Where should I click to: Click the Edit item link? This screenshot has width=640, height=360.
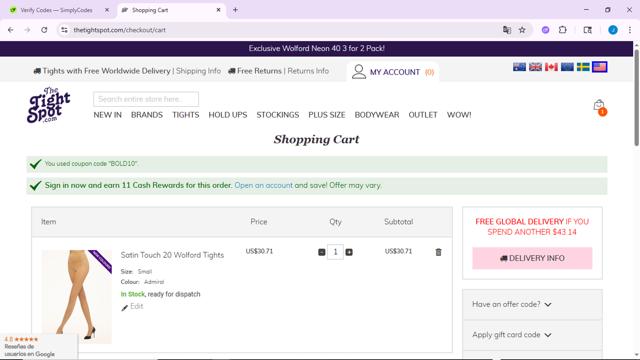pos(133,307)
